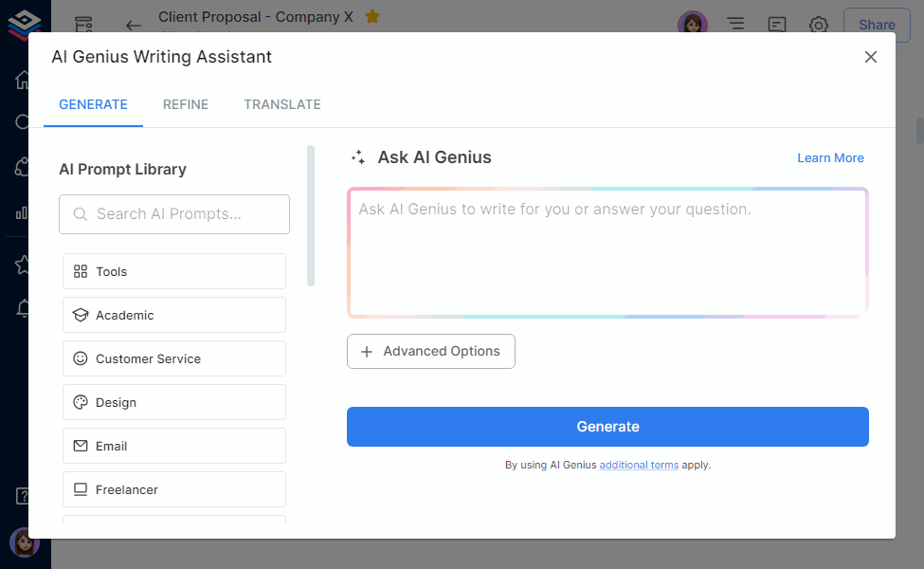Open the Learn More link
Image resolution: width=924 pixels, height=569 pixels.
point(830,157)
